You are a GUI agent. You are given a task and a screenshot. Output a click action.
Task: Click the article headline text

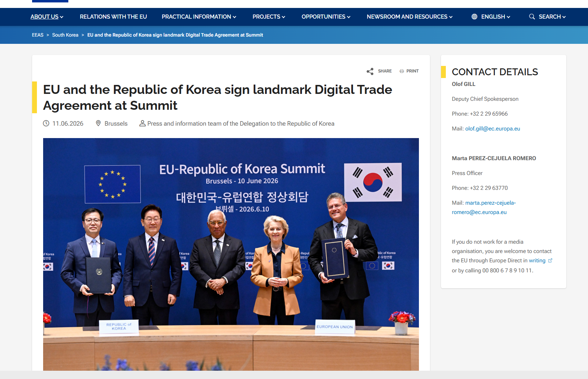point(217,97)
